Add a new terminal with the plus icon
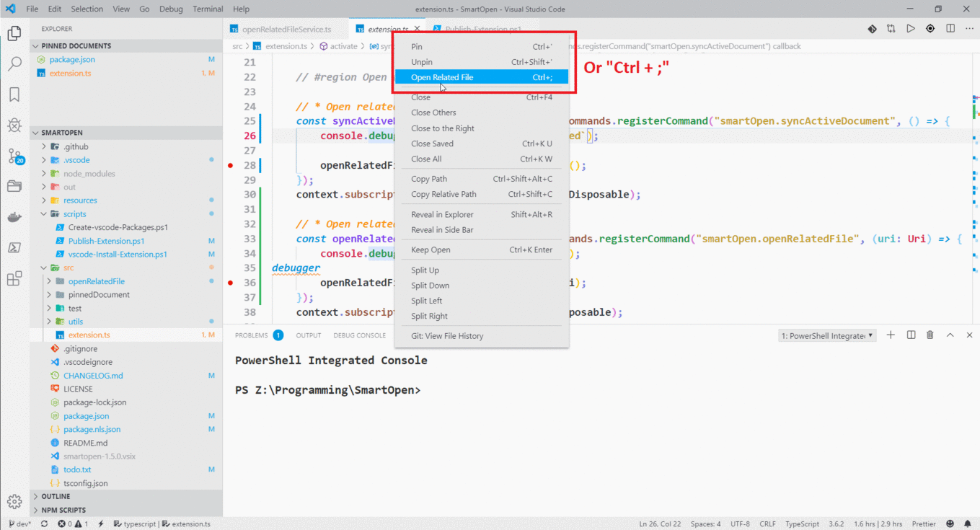This screenshot has height=530, width=980. click(x=891, y=335)
